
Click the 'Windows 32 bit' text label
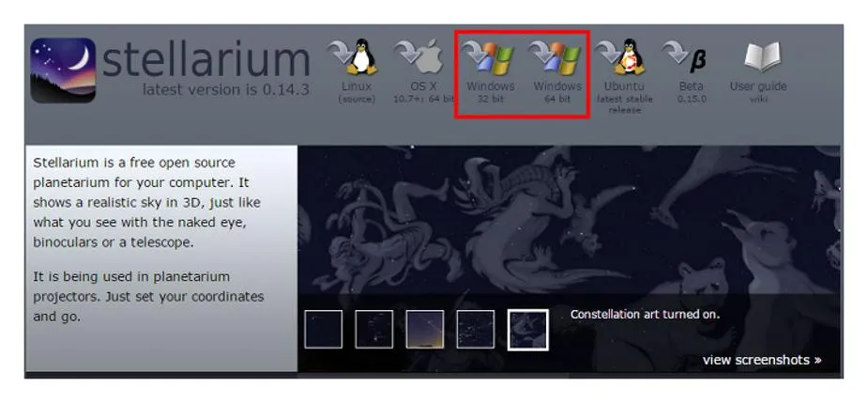[x=491, y=92]
